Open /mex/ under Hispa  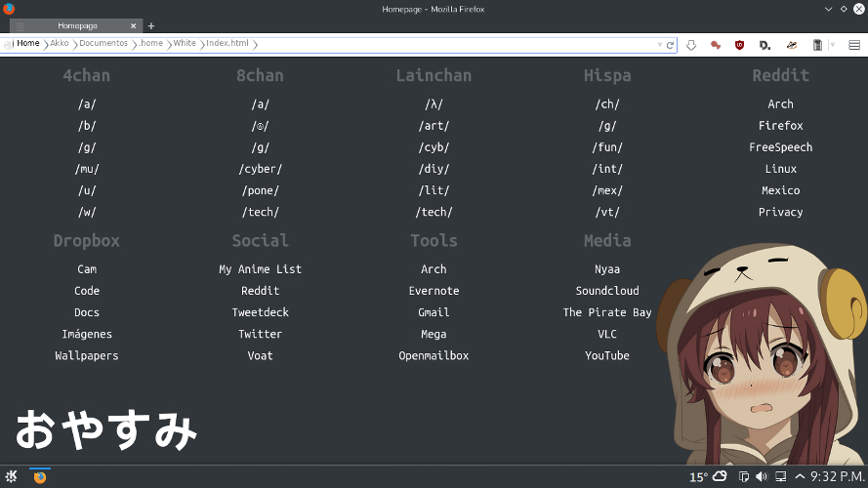coord(607,190)
